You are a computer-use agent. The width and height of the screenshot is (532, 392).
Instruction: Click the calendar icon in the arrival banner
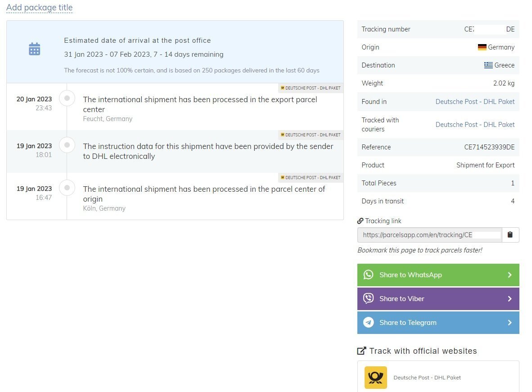click(x=35, y=49)
